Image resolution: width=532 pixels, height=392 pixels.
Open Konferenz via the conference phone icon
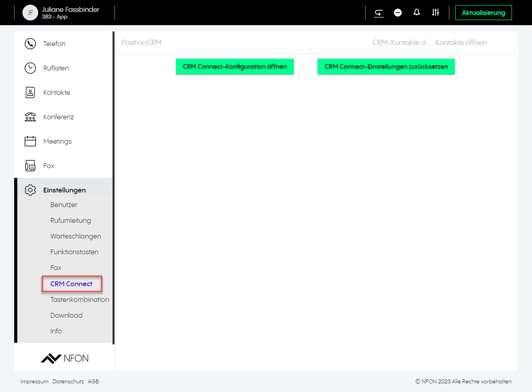[x=30, y=117]
